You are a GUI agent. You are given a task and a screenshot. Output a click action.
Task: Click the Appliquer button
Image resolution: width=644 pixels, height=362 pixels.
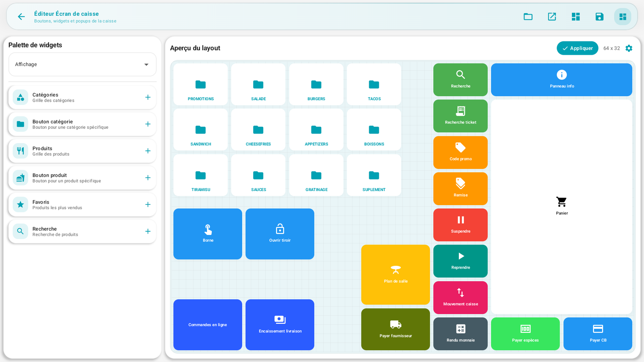coord(577,48)
